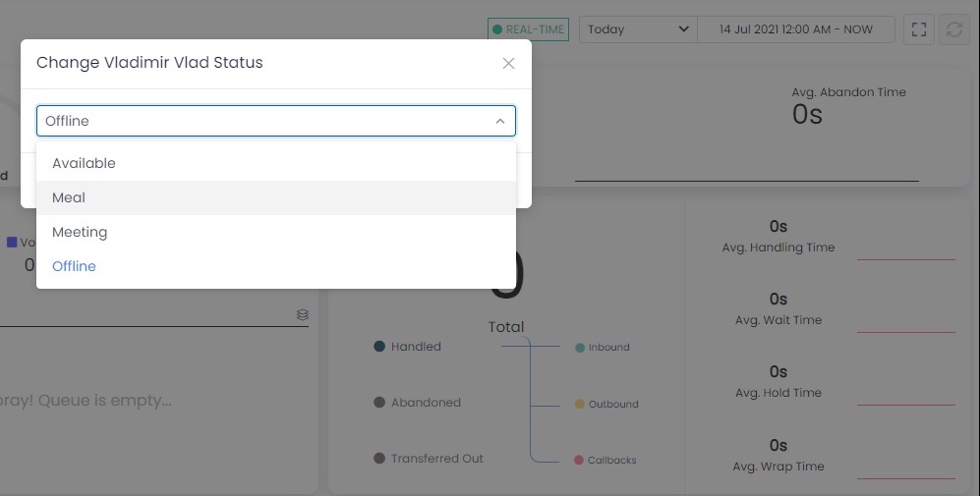Click the Transferred Out legend dot
The width and height of the screenshot is (980, 496).
click(379, 458)
